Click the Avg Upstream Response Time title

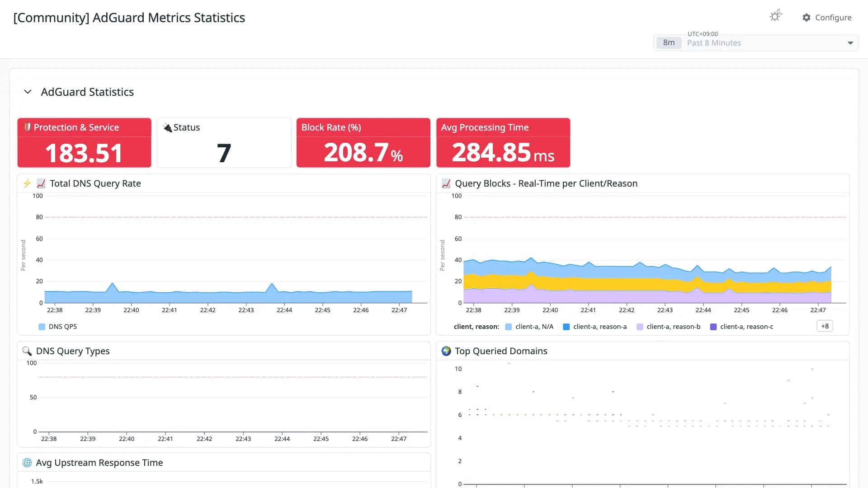[x=99, y=463]
